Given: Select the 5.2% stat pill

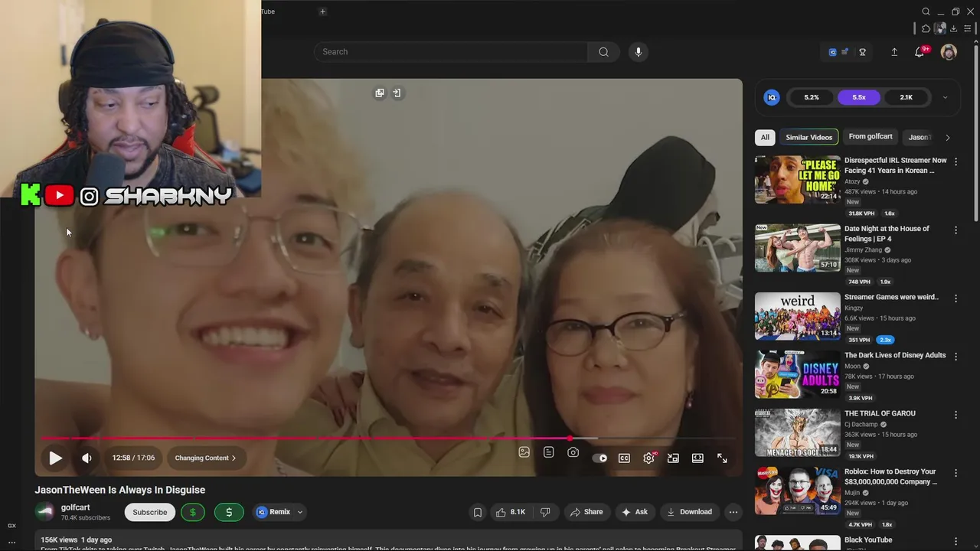Looking at the screenshot, I should 812,97.
